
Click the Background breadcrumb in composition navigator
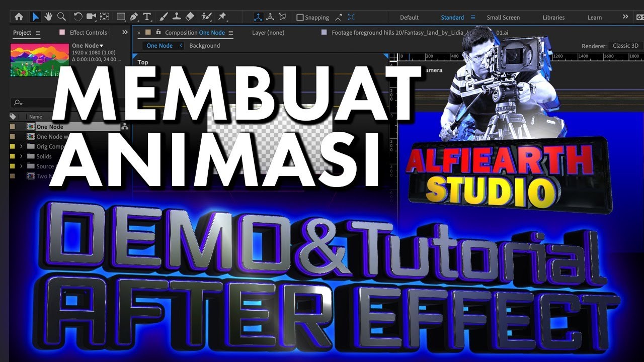tap(204, 46)
